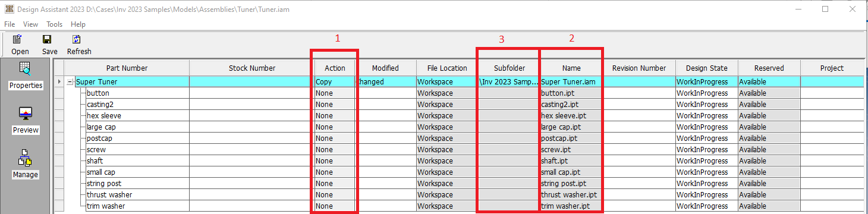Click the None action cell for button

coord(335,93)
